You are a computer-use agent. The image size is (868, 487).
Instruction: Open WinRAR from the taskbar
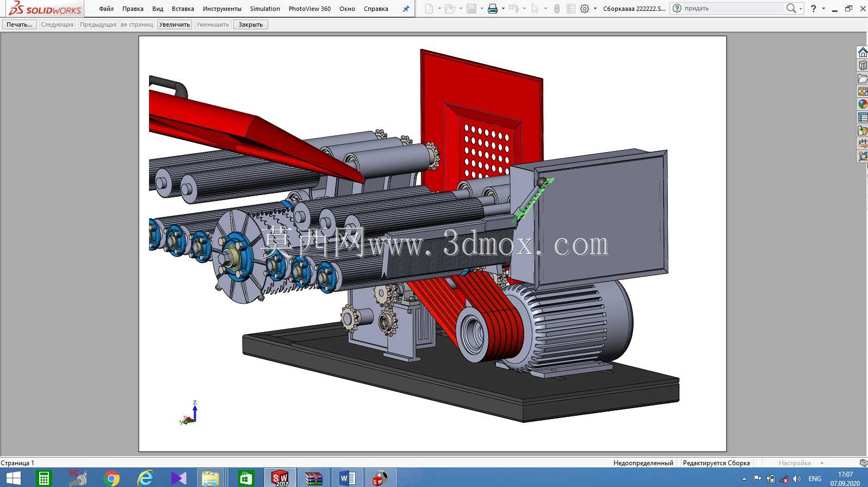click(x=313, y=478)
